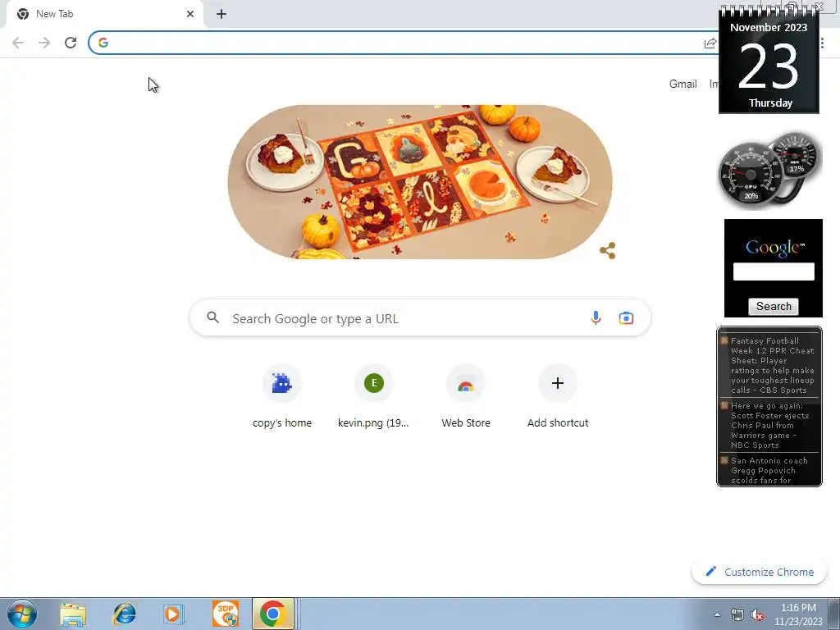Open the Thanksgiving Google doodle
Screen dimensions: 840x630
(420, 181)
